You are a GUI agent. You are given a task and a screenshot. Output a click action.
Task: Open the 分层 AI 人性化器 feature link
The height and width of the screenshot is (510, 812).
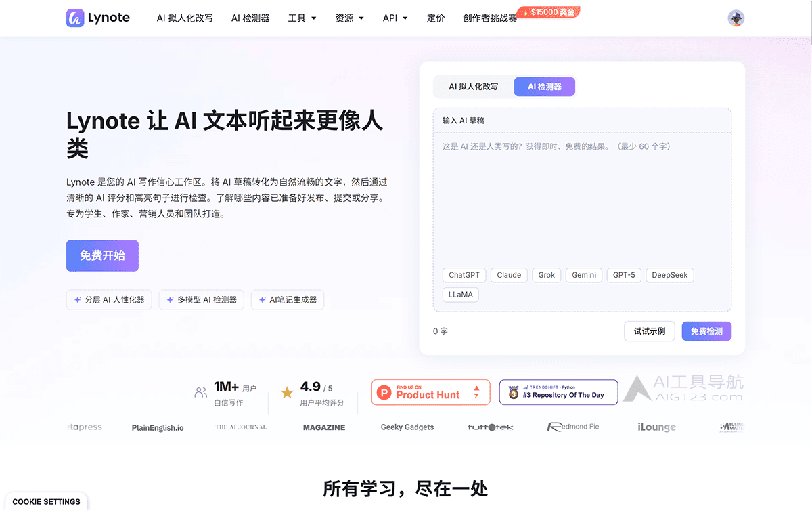click(x=110, y=299)
